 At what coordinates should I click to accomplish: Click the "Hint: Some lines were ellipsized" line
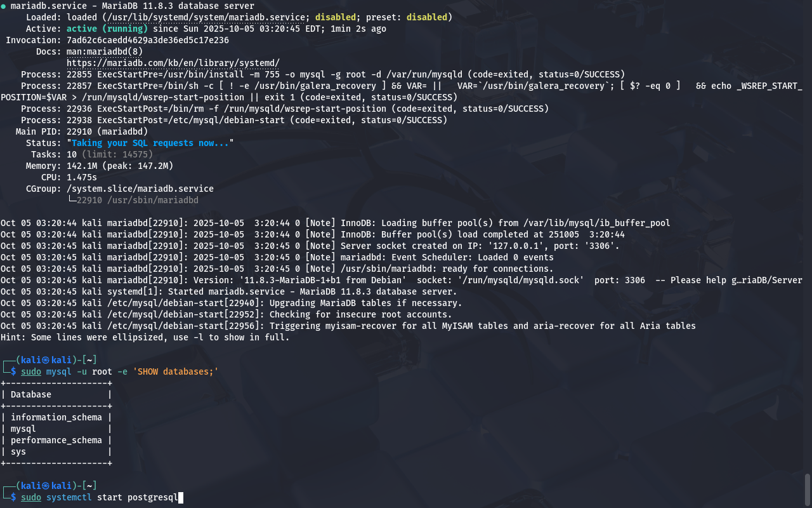[x=145, y=337]
